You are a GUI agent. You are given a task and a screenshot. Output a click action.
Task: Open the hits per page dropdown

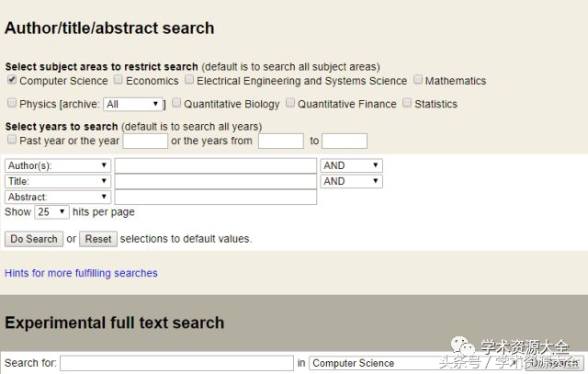coord(51,211)
